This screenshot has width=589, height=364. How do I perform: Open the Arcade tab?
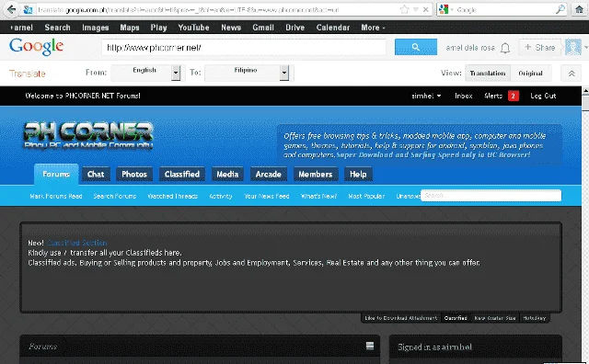268,174
